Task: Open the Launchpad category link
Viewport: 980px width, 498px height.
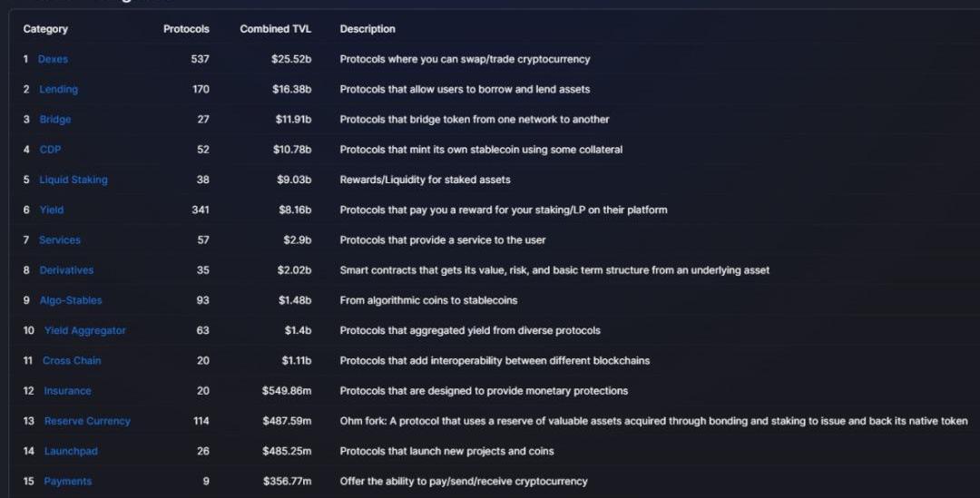Action: click(x=70, y=451)
